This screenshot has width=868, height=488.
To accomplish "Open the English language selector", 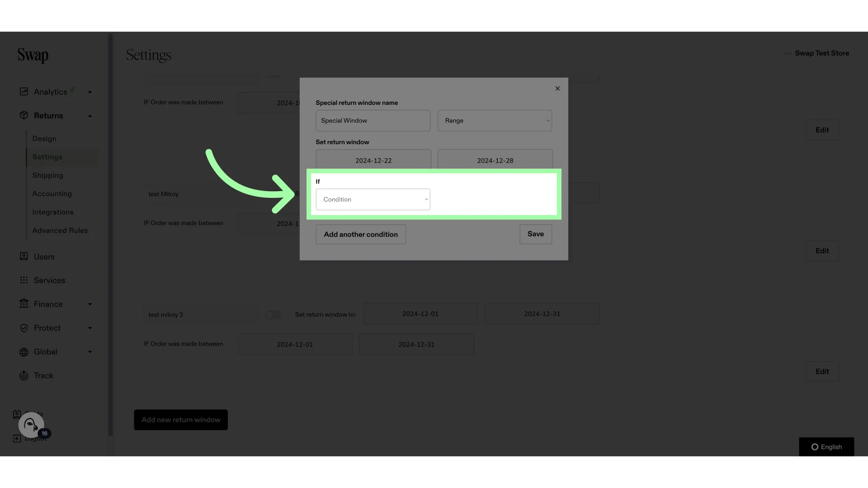I will tap(826, 447).
